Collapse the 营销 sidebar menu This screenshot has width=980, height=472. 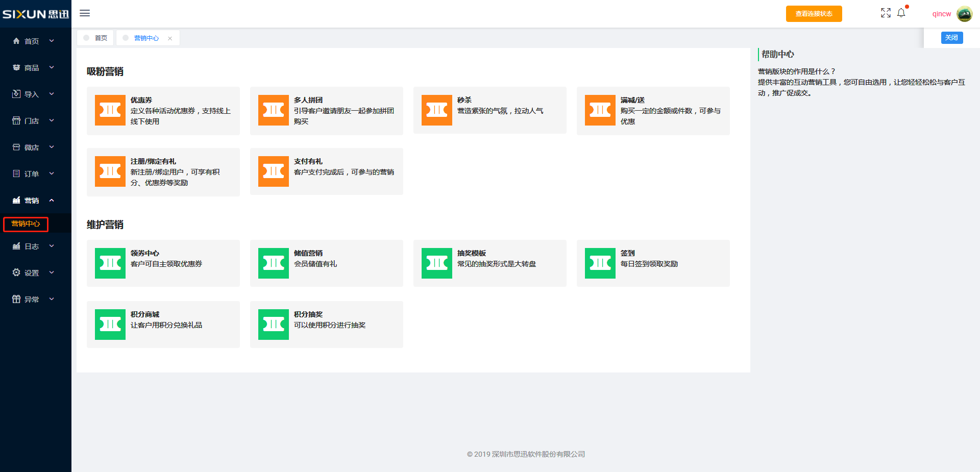[x=33, y=201]
